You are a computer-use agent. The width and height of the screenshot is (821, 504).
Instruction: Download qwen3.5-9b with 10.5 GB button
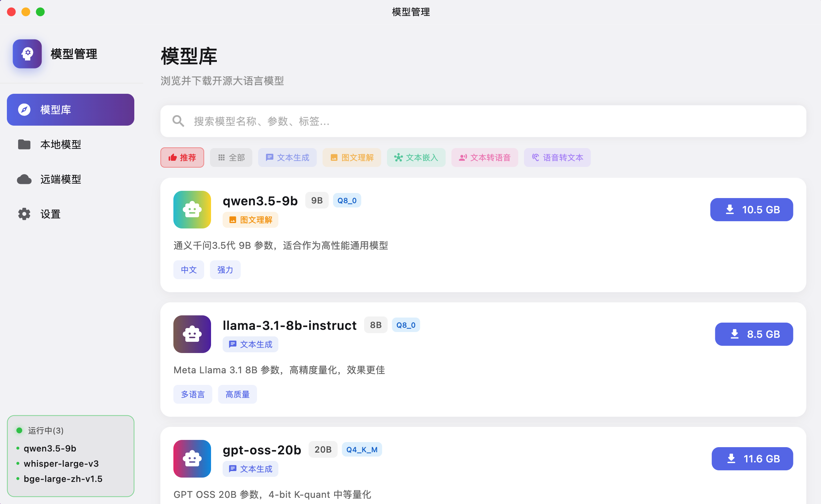click(751, 210)
